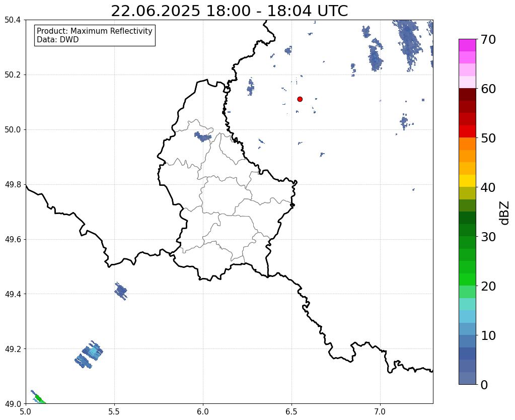The height and width of the screenshot is (420, 515).
Task: Click the longitude axis label 7.0
Action: pyautogui.click(x=380, y=411)
